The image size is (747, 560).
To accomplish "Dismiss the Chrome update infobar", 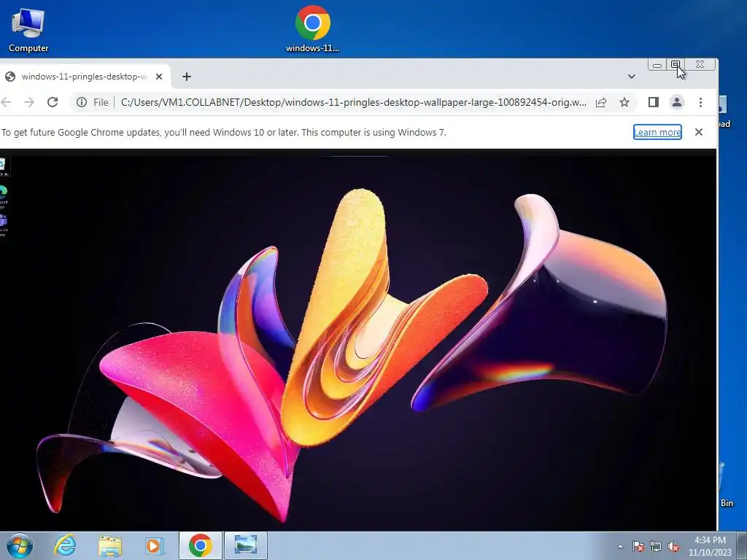I will click(x=698, y=132).
